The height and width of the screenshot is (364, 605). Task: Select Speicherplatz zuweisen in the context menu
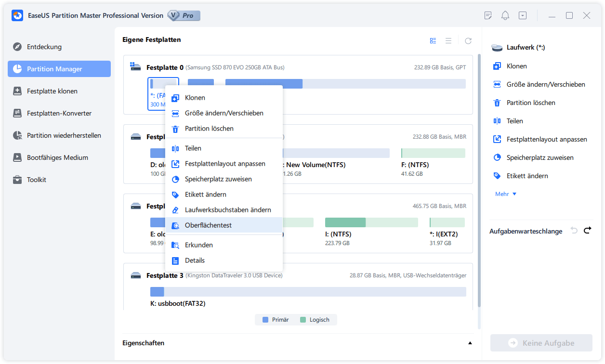pyautogui.click(x=224, y=179)
